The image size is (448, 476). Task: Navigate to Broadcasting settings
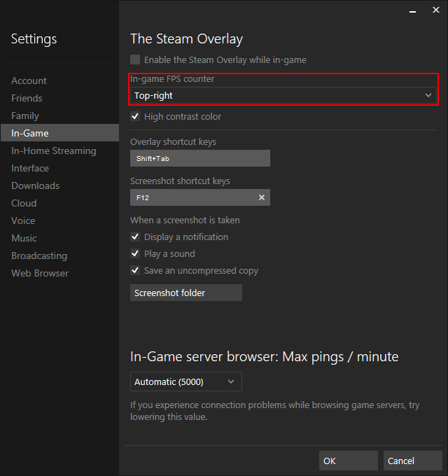point(39,256)
